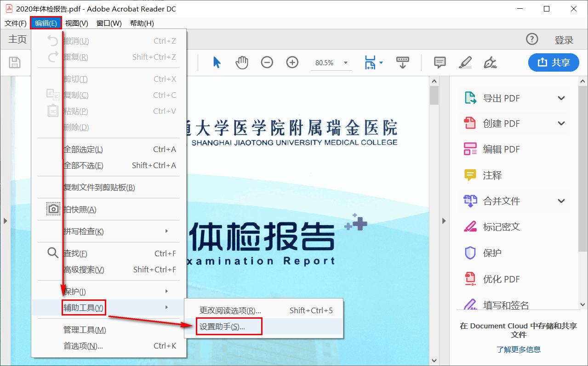
Task: Open the help question mark icon
Action: [x=532, y=39]
